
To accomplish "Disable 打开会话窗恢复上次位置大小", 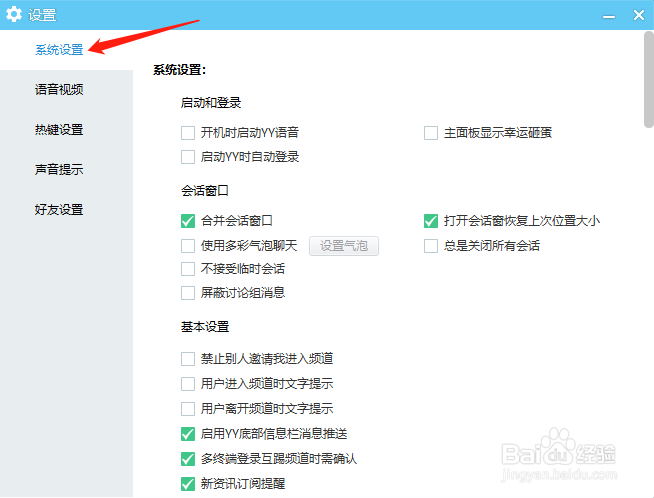I will tap(431, 221).
